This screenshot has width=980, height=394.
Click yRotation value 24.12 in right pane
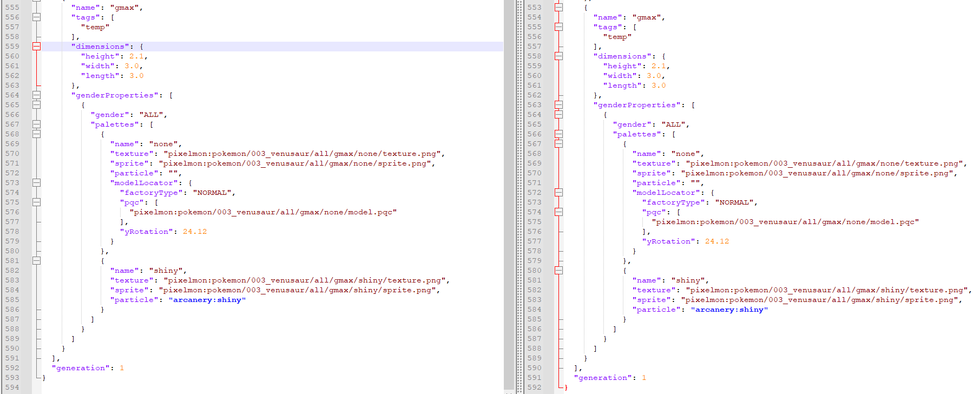point(717,241)
